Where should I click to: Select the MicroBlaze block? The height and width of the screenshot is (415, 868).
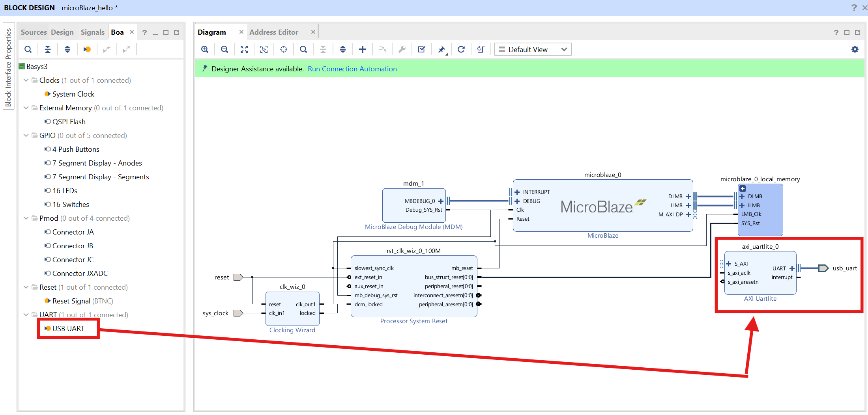(x=602, y=205)
